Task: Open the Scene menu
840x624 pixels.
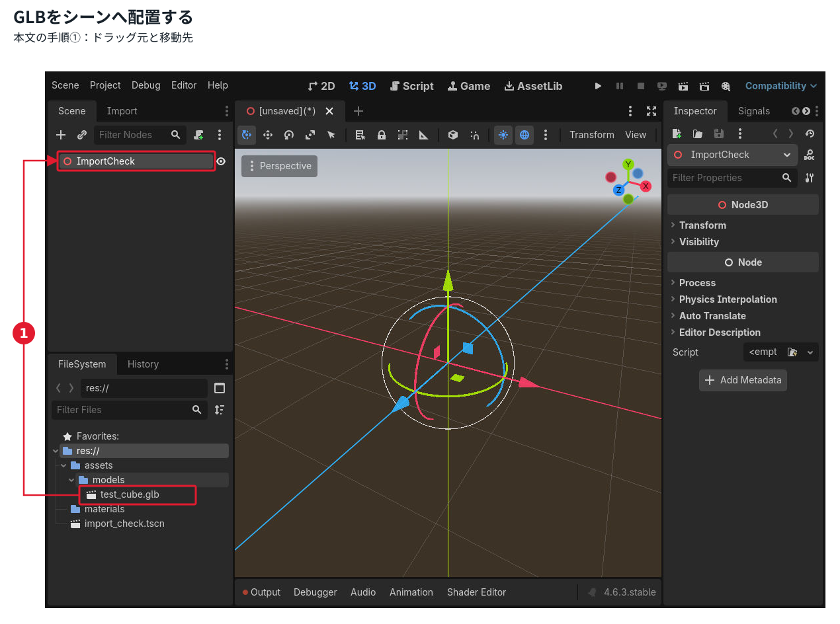Action: pyautogui.click(x=65, y=85)
